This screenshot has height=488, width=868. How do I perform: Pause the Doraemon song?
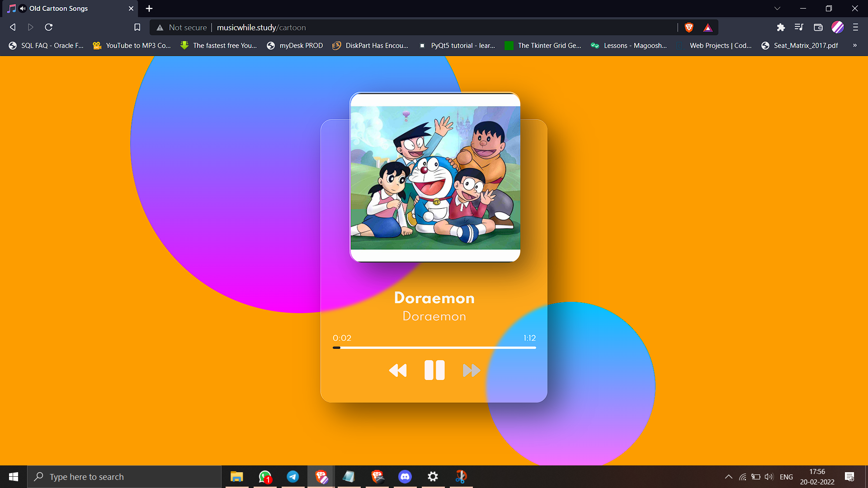click(x=434, y=370)
